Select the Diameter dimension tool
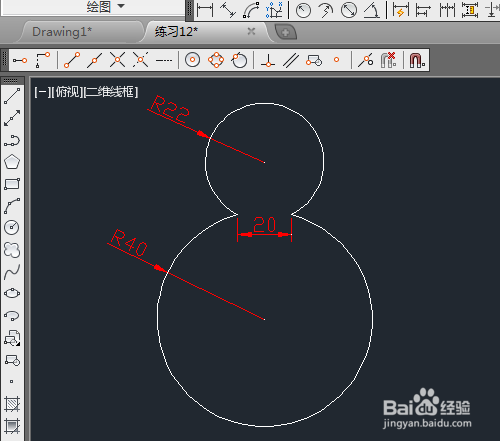The image size is (500, 441). tap(349, 10)
